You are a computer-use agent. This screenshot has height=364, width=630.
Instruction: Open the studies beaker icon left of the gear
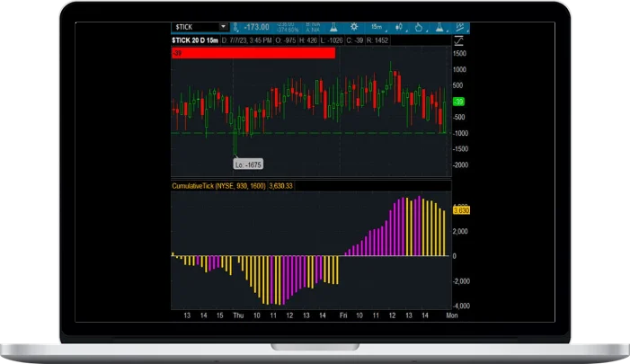pyautogui.click(x=334, y=28)
